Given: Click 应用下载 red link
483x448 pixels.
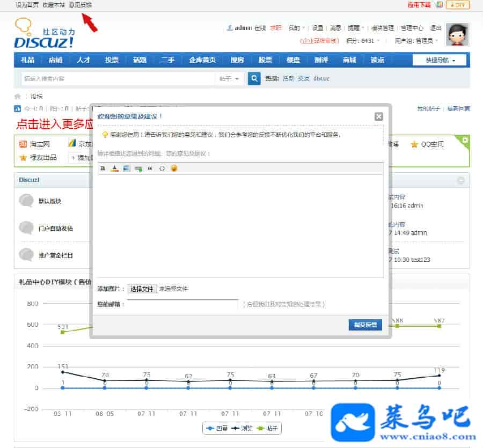Looking at the screenshot, I should coord(419,5).
